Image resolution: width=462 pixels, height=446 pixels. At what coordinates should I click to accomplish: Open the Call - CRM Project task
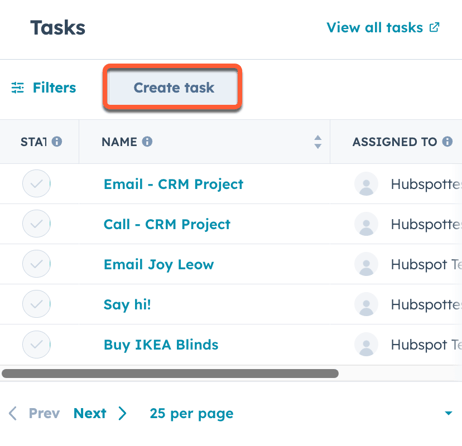[x=167, y=225]
